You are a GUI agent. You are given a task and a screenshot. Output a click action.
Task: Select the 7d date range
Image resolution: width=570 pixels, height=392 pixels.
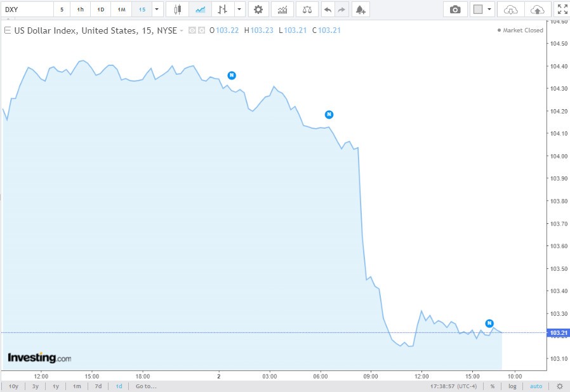tap(98, 386)
